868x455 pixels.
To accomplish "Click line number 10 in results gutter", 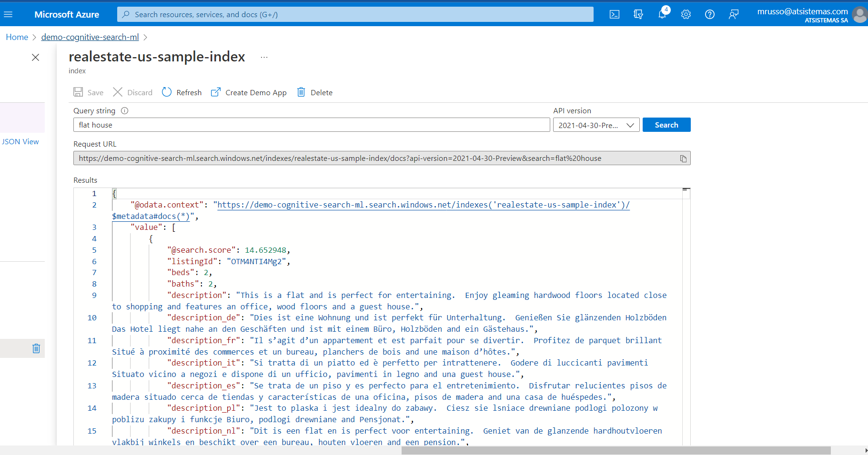I will click(x=92, y=317).
